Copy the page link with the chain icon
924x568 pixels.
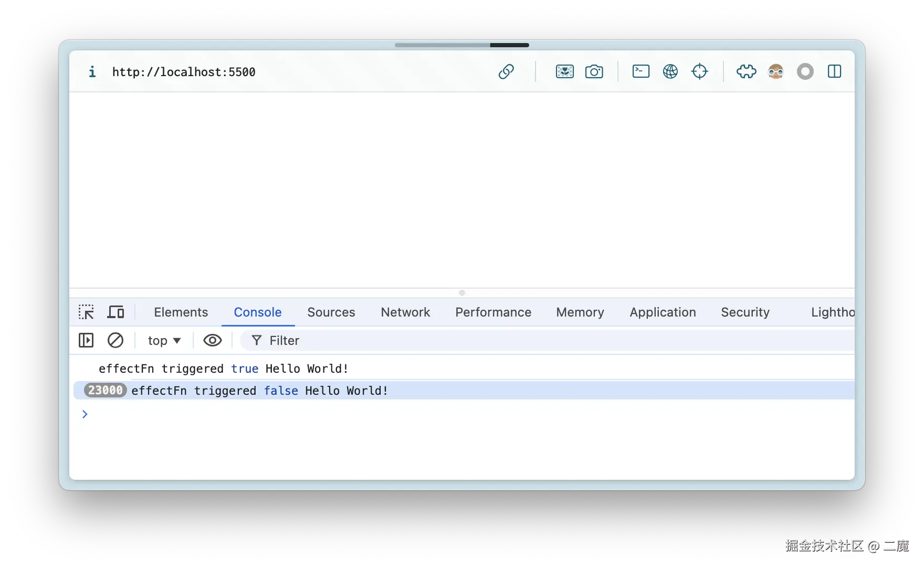tap(506, 71)
